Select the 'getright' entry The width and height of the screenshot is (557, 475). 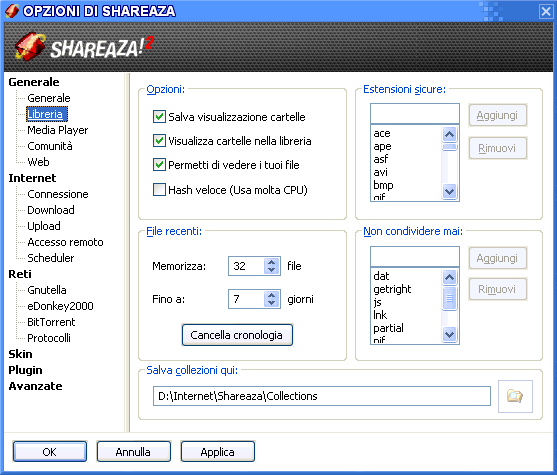pos(392,289)
